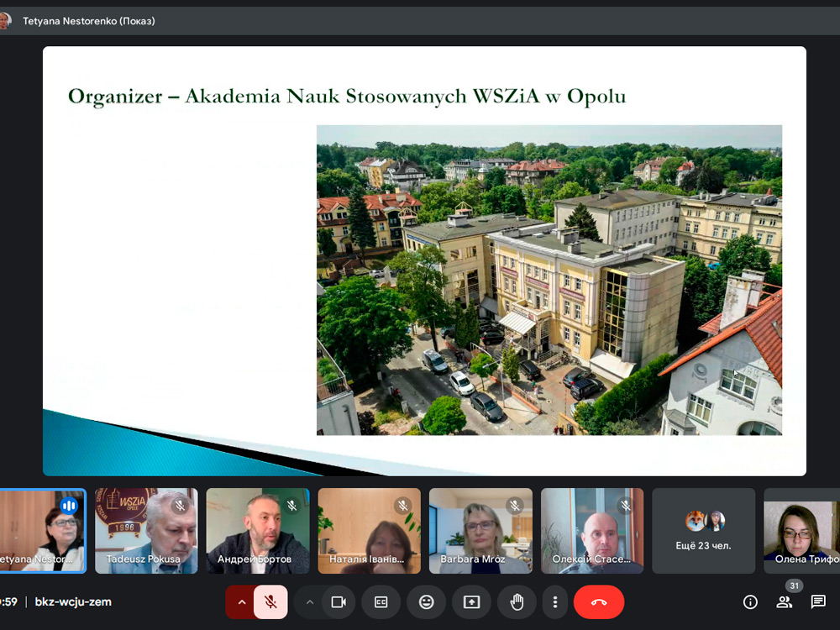
Task: Show the participants list
Action: point(784,602)
